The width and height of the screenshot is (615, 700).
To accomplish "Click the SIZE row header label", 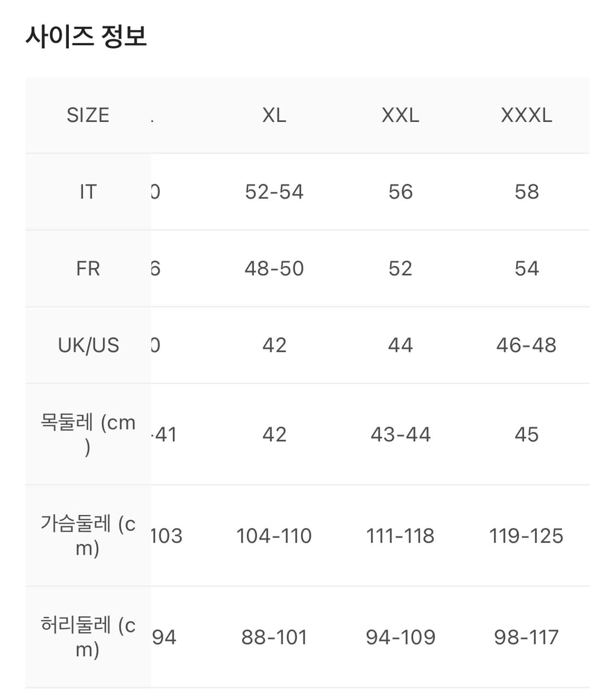I will tap(87, 115).
